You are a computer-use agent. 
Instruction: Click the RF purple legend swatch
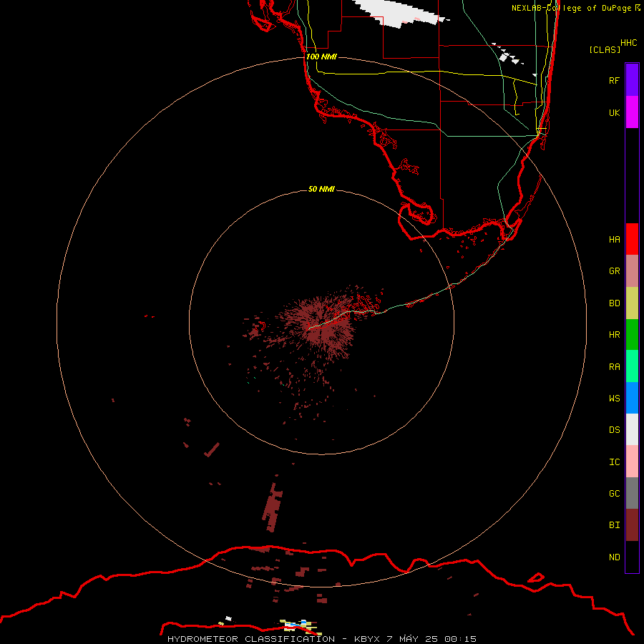tap(632, 80)
